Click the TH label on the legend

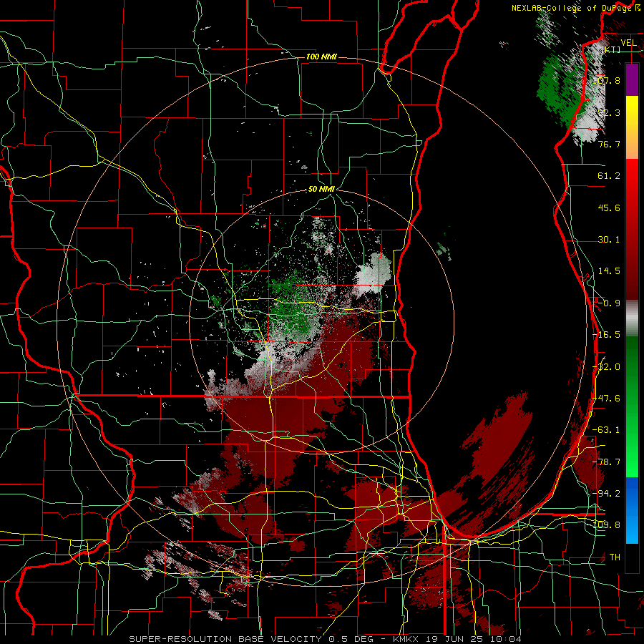click(615, 557)
